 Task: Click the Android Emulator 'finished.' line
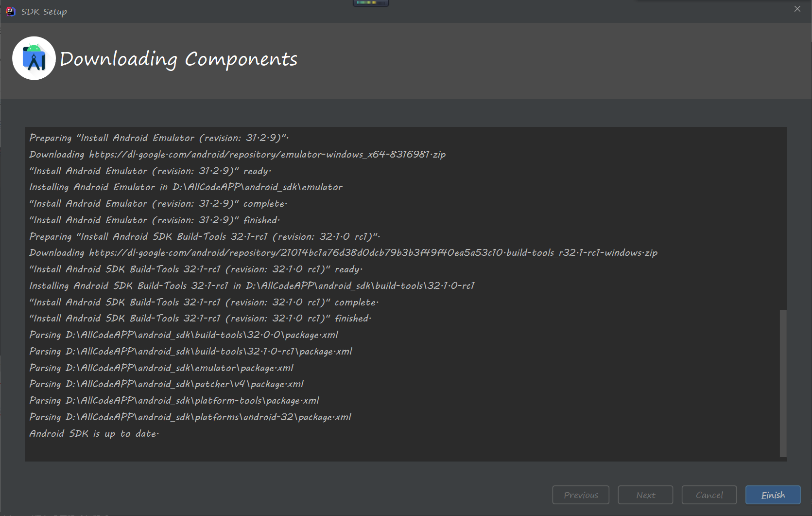[x=155, y=220]
